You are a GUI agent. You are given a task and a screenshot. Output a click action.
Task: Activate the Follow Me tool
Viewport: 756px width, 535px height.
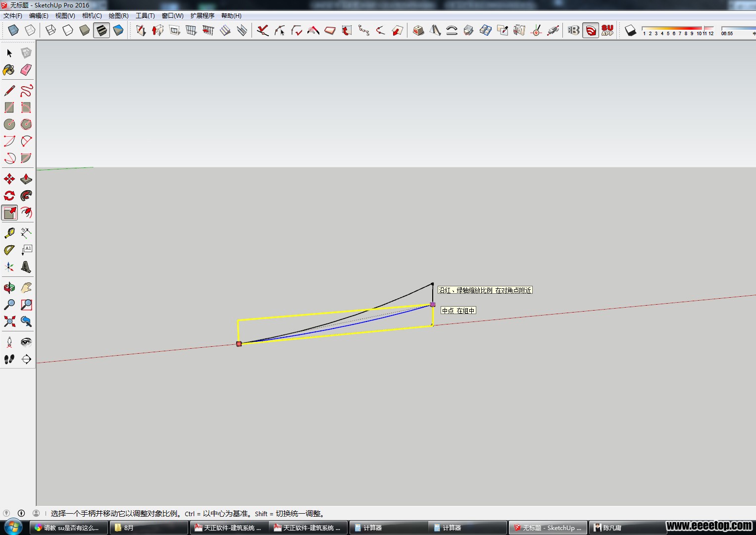click(x=26, y=196)
